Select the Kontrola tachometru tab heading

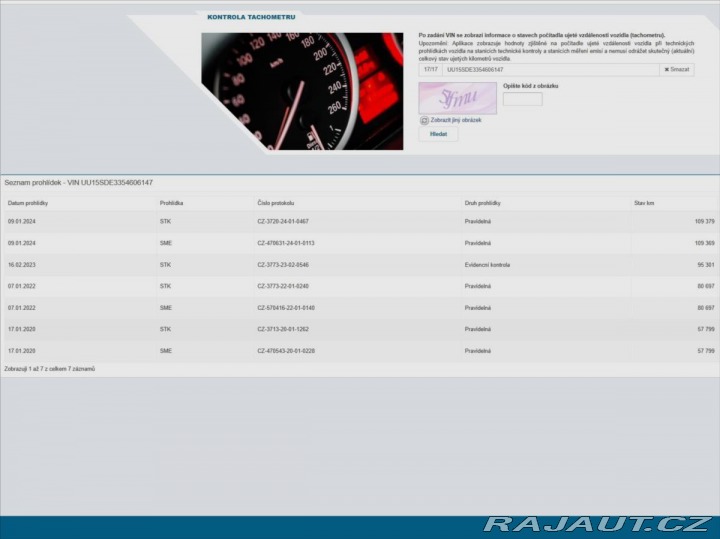[x=250, y=17]
